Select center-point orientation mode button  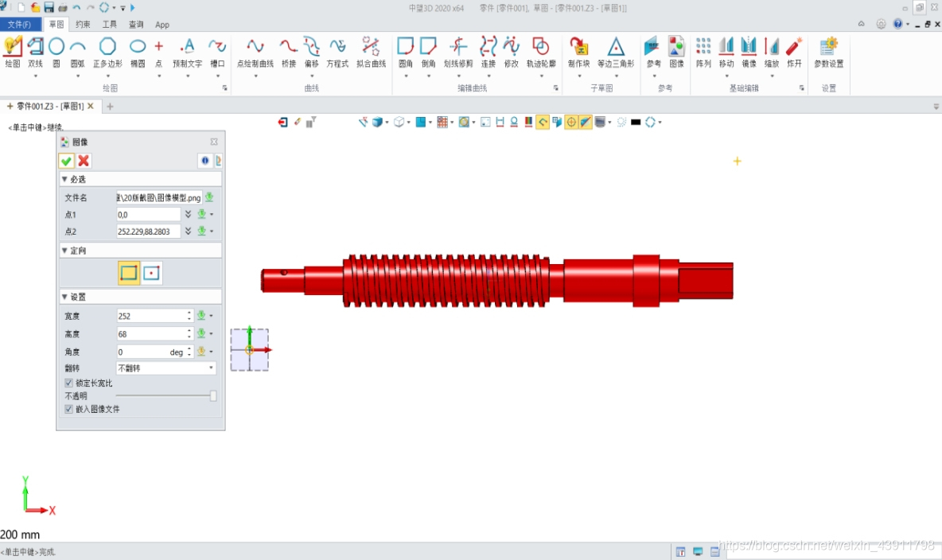click(x=151, y=273)
